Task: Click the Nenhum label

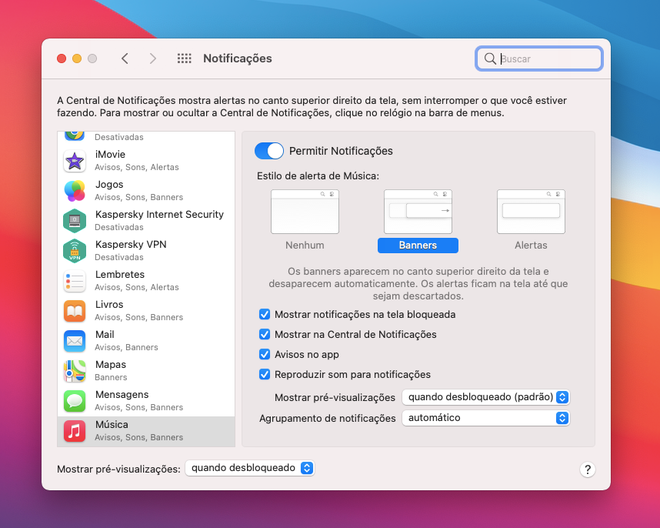Action: click(x=305, y=245)
